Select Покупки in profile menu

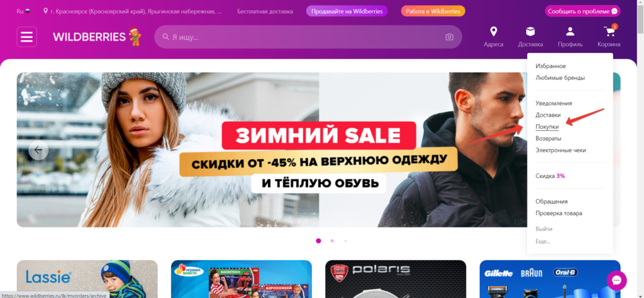[547, 127]
